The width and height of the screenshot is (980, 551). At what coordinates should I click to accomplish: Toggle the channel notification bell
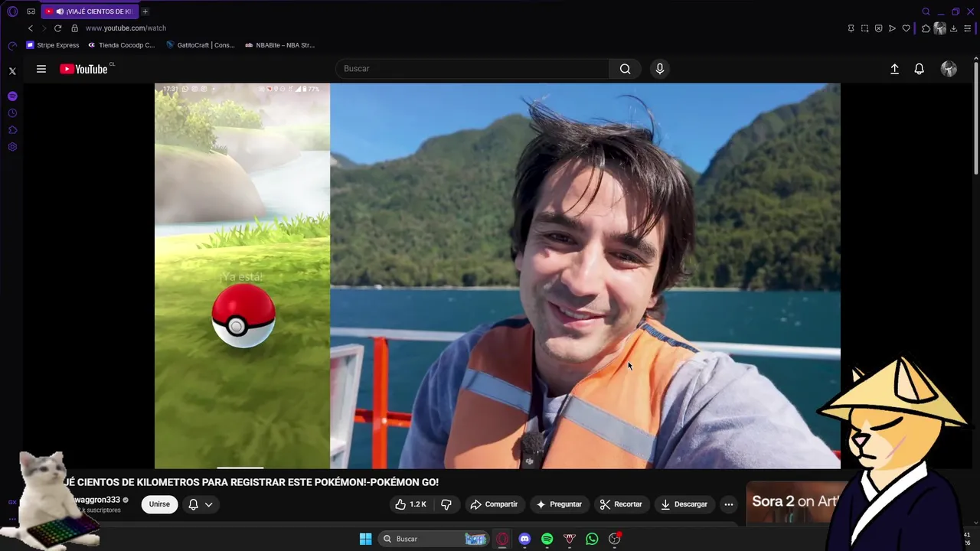pyautogui.click(x=194, y=504)
